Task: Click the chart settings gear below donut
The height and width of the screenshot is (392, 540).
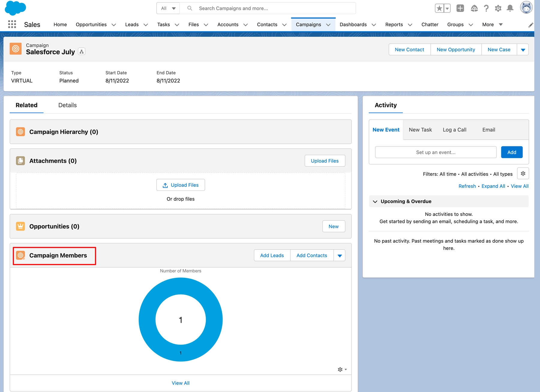Action: (340, 369)
